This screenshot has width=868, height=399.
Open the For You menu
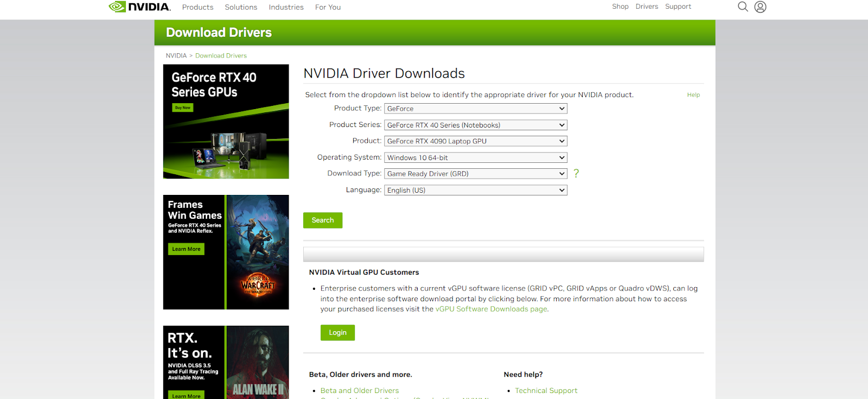(328, 7)
